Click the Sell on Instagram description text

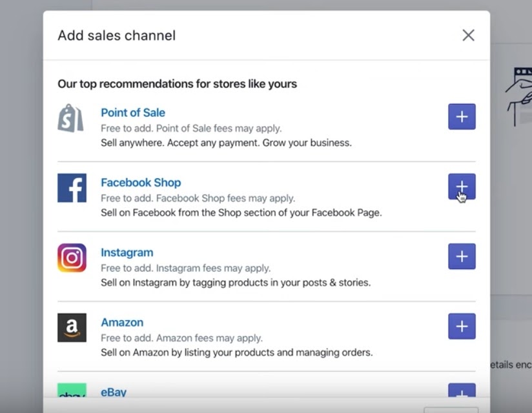tap(236, 283)
